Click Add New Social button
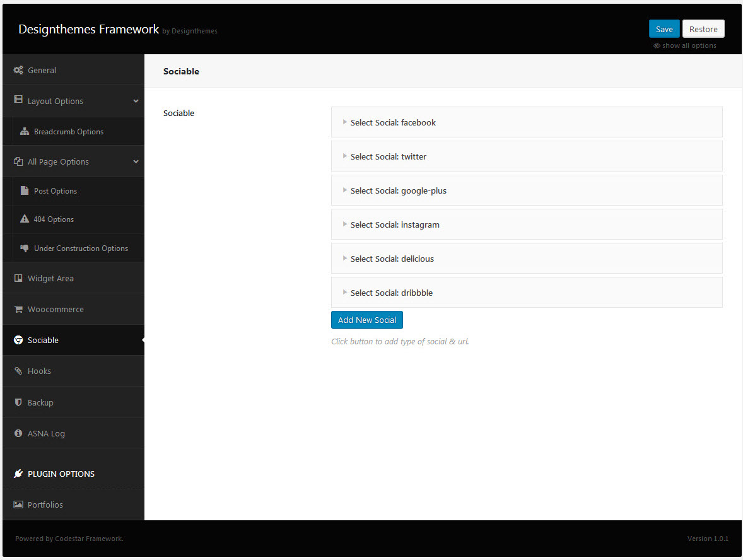The width and height of the screenshot is (743, 560). pyautogui.click(x=366, y=320)
